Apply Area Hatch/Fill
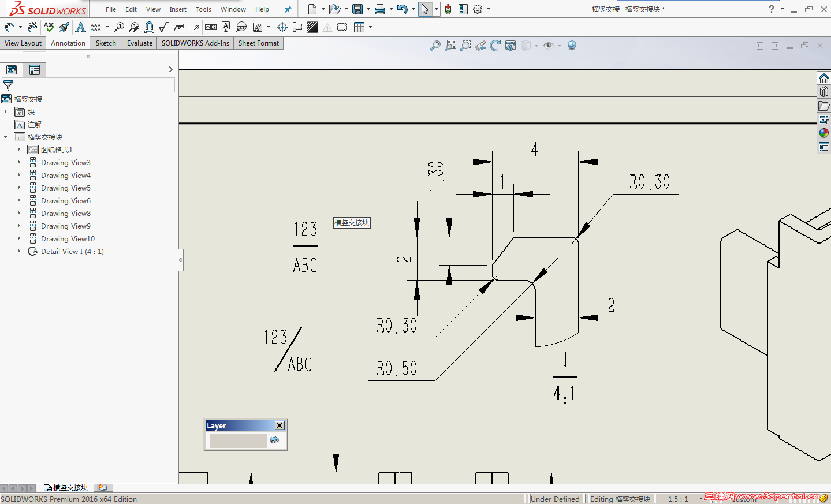Image resolution: width=831 pixels, height=504 pixels. click(x=312, y=27)
